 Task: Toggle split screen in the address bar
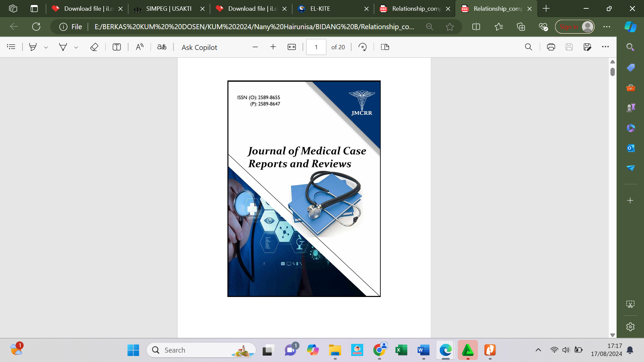pyautogui.click(x=476, y=27)
